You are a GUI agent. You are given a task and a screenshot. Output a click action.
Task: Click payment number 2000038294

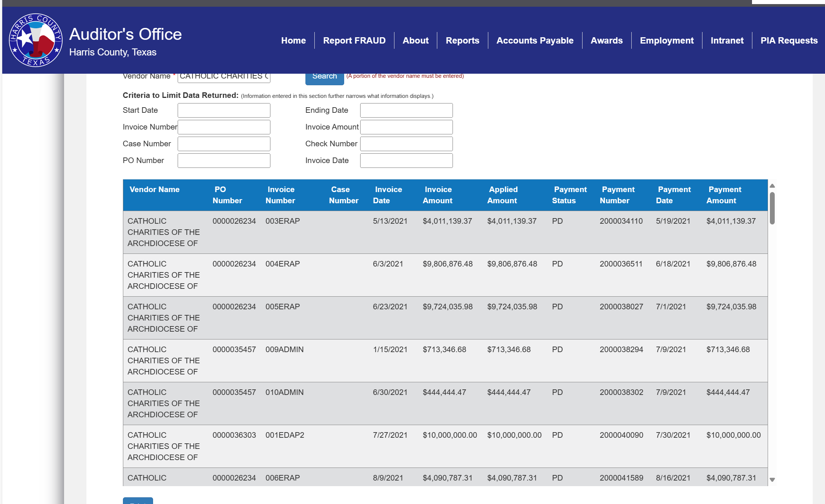click(x=621, y=350)
